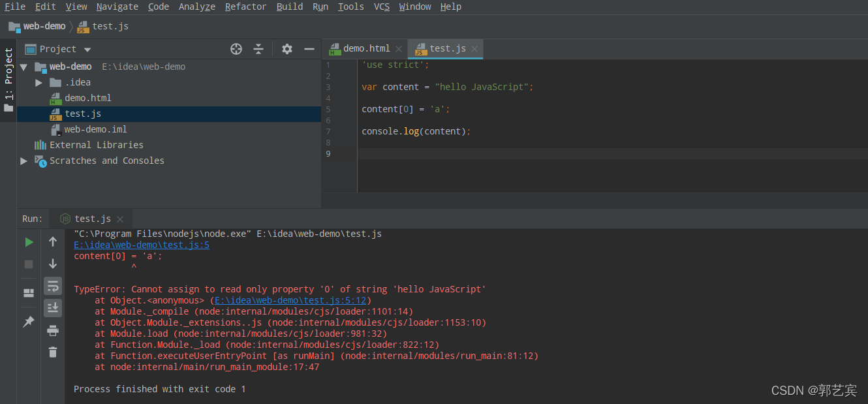The width and height of the screenshot is (868, 404).
Task: Open Project panel settings gear
Action: point(287,49)
